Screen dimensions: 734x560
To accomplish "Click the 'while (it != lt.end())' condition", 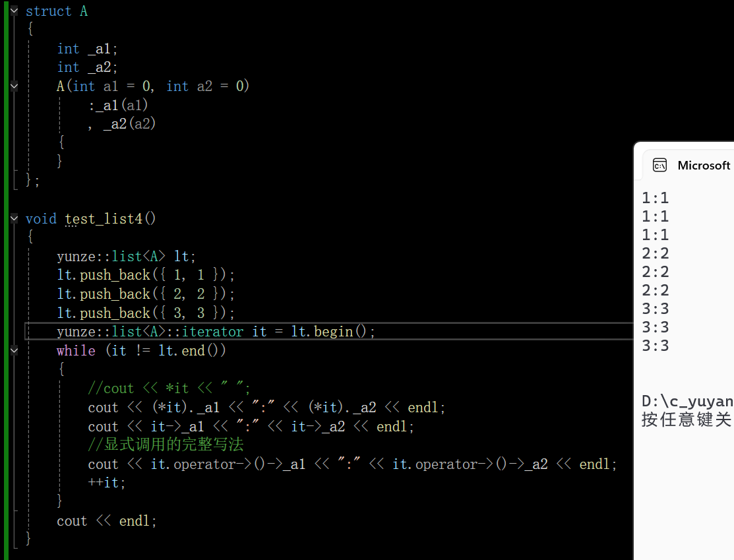I will tap(141, 351).
